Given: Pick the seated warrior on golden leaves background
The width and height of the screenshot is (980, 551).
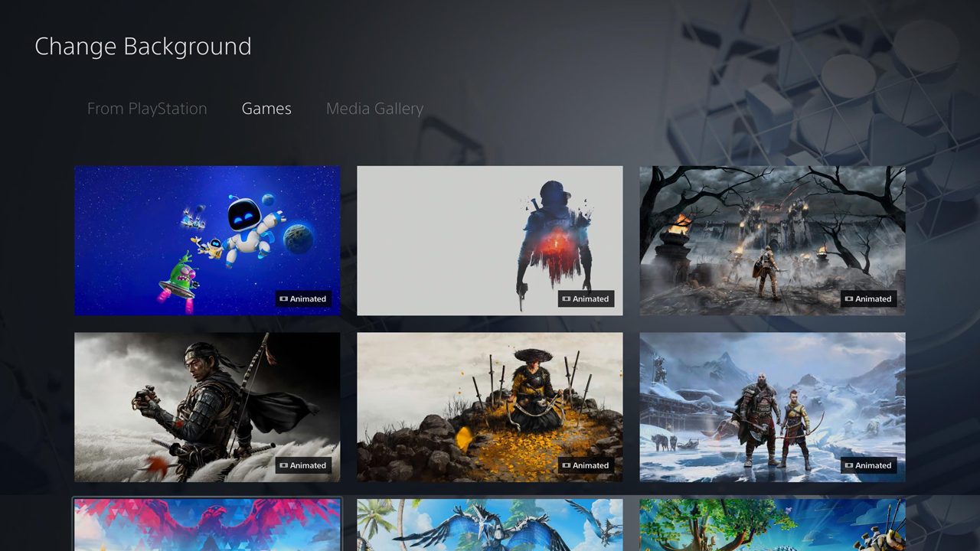Looking at the screenshot, I should point(490,407).
